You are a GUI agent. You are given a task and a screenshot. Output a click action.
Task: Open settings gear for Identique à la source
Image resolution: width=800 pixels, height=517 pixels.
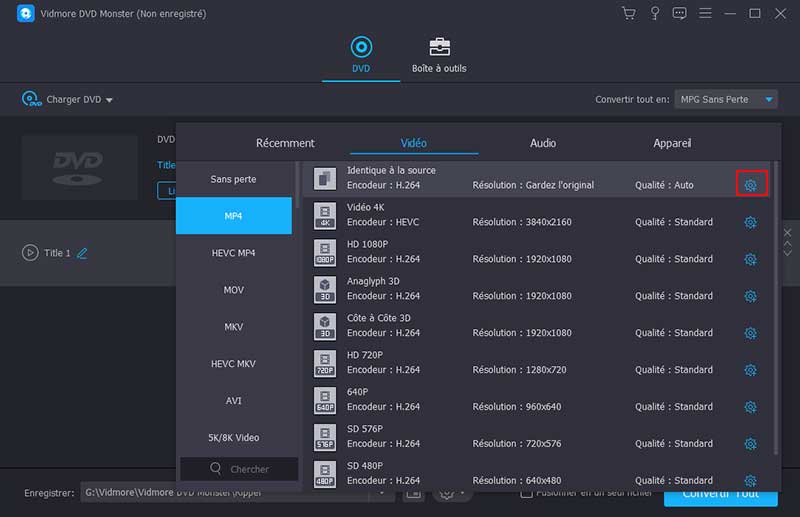coord(750,185)
